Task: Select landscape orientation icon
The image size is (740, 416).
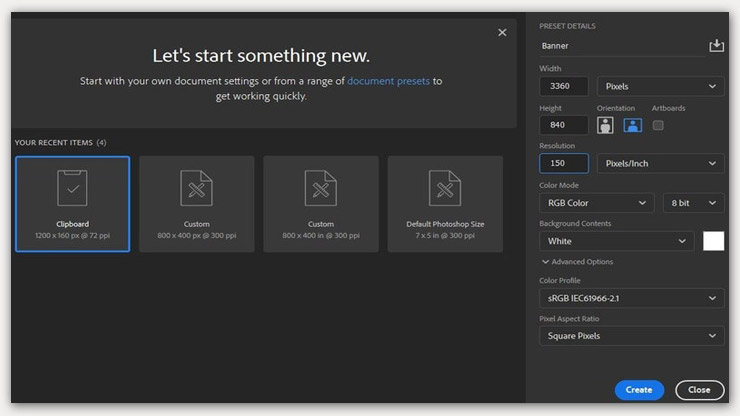Action: point(632,125)
